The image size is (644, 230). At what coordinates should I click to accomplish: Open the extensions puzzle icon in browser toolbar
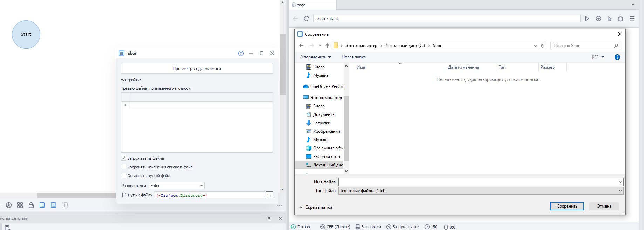click(x=621, y=19)
